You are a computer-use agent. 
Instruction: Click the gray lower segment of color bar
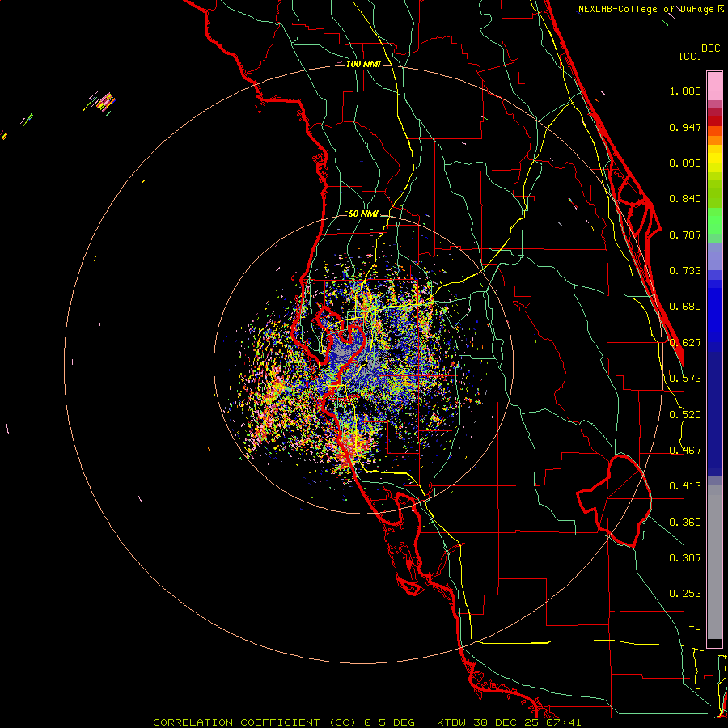[x=714, y=562]
